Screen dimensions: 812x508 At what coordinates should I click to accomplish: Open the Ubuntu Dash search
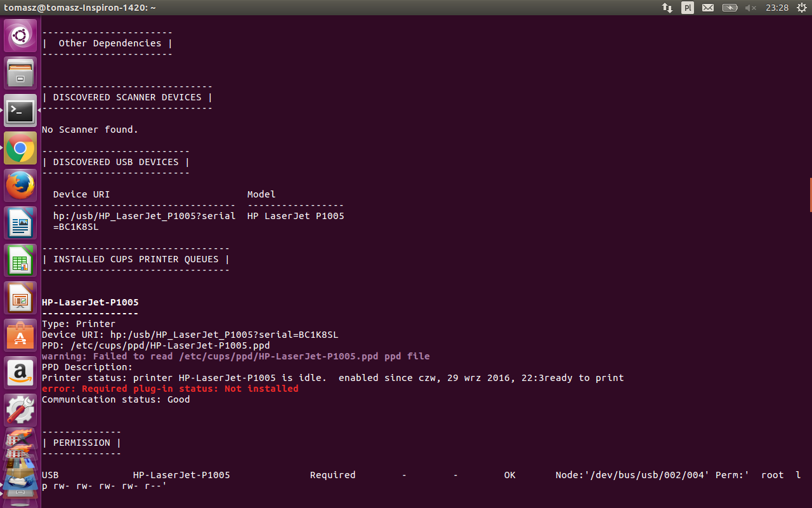pyautogui.click(x=20, y=36)
